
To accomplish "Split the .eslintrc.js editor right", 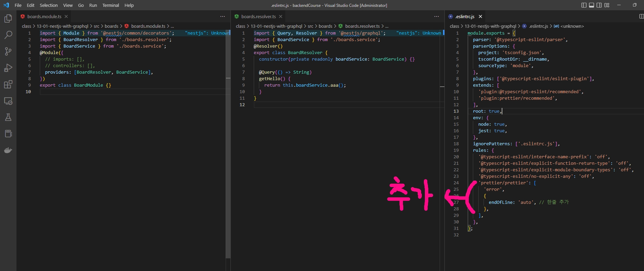I will click(x=641, y=16).
